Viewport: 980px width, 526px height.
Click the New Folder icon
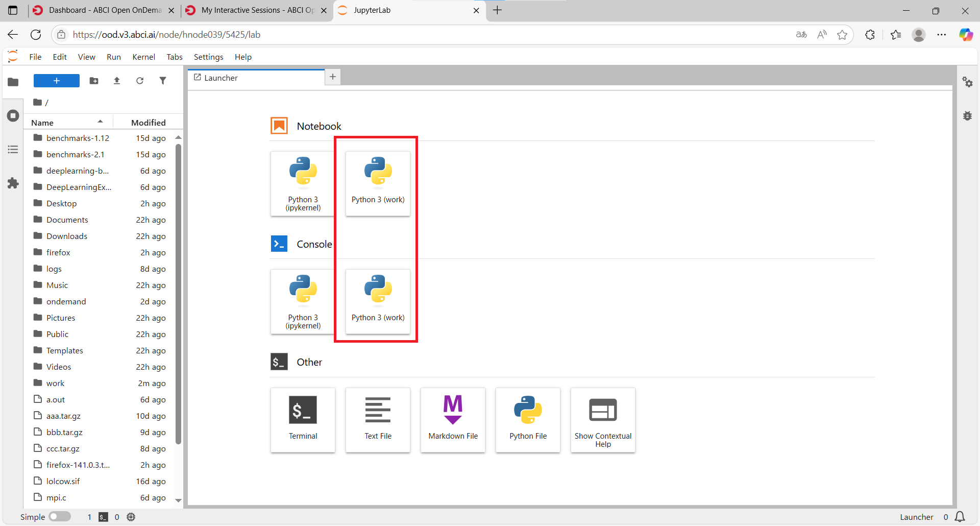pyautogui.click(x=94, y=81)
